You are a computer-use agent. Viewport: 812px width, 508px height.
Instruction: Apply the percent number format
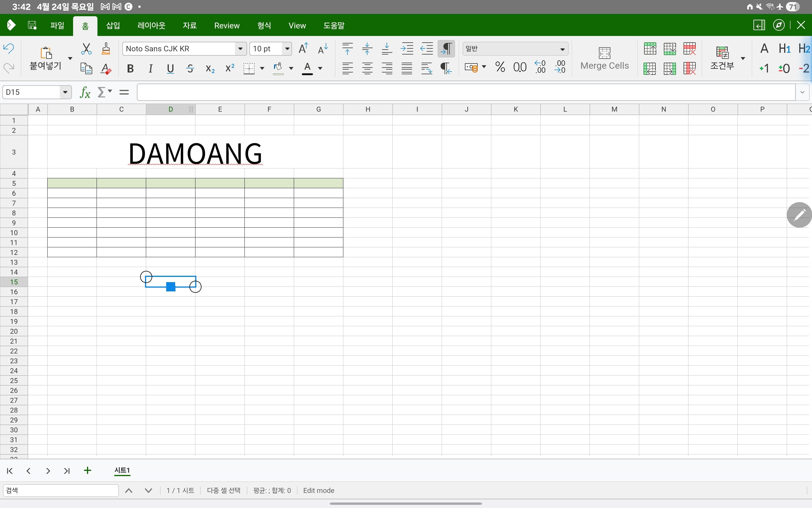[x=500, y=67]
